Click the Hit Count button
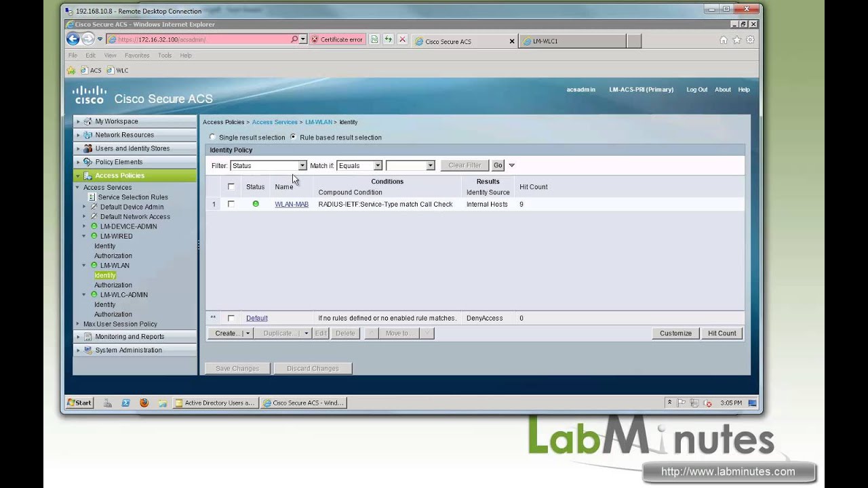The image size is (868, 488). (722, 333)
